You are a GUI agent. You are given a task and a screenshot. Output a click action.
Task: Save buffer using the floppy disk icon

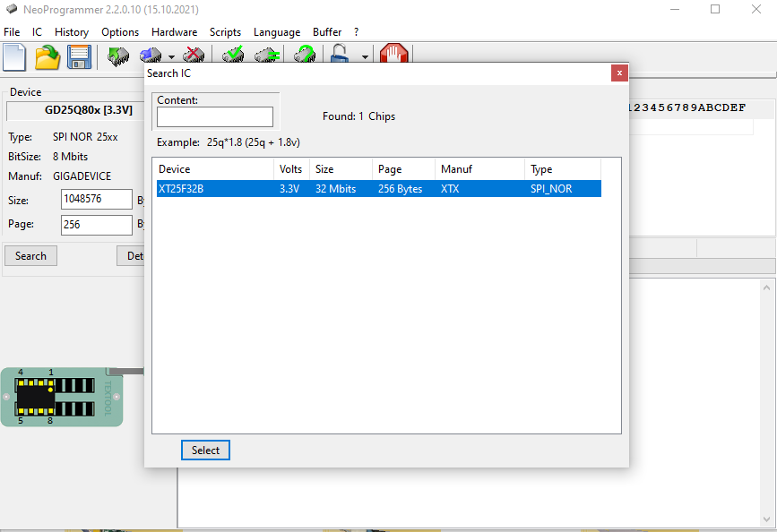pos(79,57)
